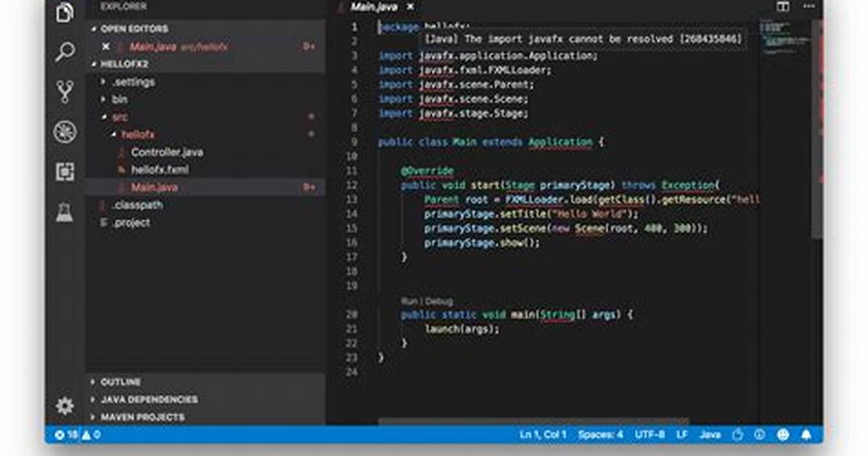This screenshot has height=456, width=868.
Task: Click the errors count in status bar
Action: pos(67,435)
